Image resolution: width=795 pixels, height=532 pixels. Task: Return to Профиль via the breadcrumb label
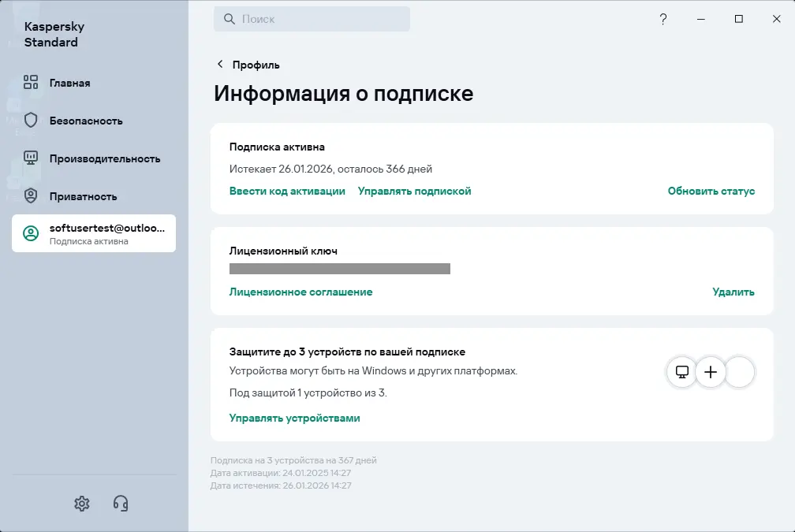pyautogui.click(x=256, y=65)
